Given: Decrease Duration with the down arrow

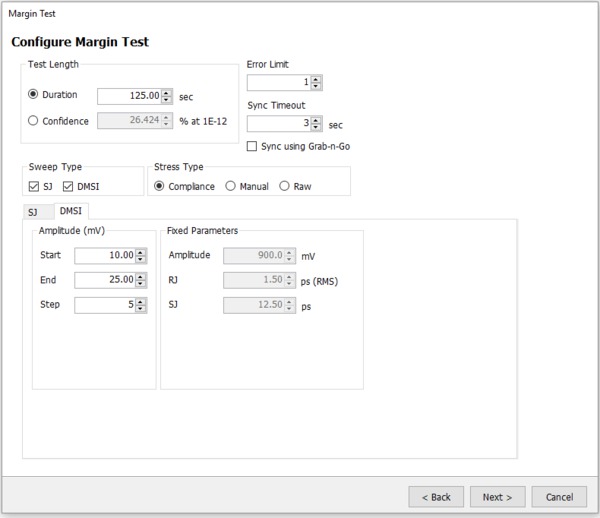Looking at the screenshot, I should click(166, 100).
